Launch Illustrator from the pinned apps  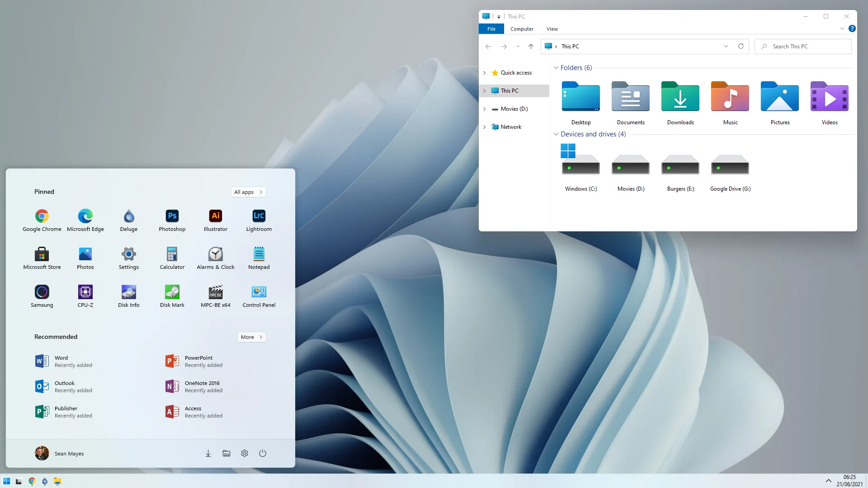pos(216,221)
